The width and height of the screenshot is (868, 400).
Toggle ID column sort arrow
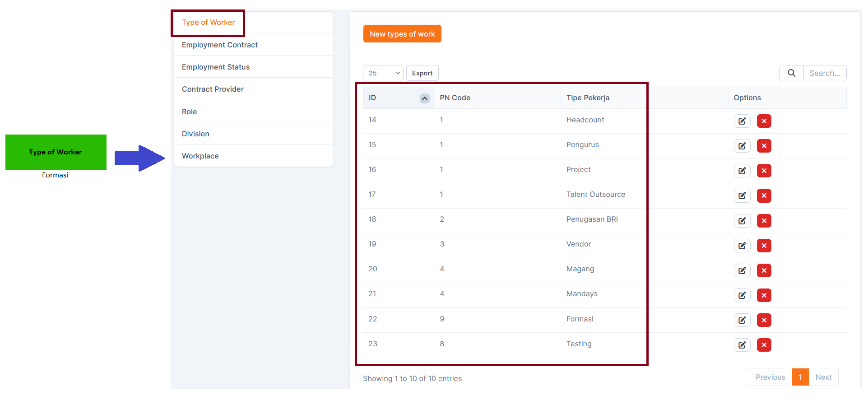[x=424, y=98]
